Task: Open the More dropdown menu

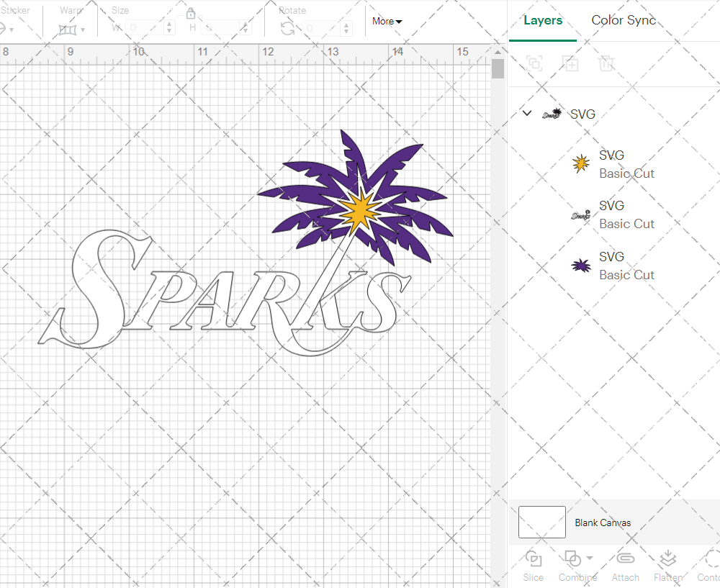Action: (387, 22)
